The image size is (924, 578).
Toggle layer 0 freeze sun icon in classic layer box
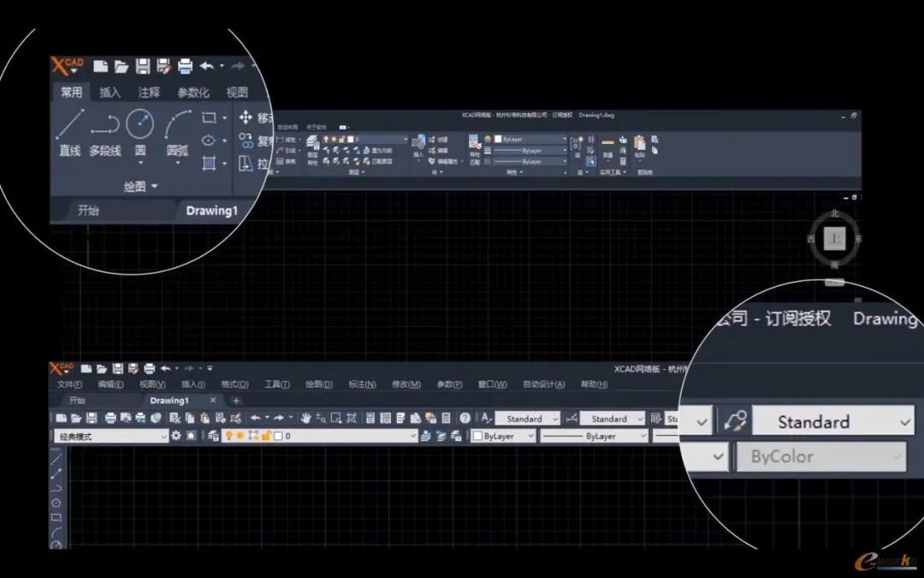[240, 436]
